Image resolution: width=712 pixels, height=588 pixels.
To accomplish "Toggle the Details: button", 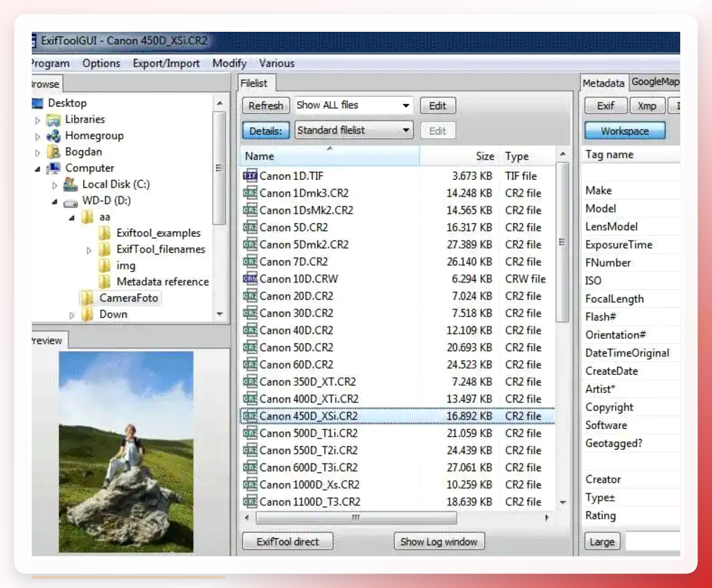I will coord(266,131).
